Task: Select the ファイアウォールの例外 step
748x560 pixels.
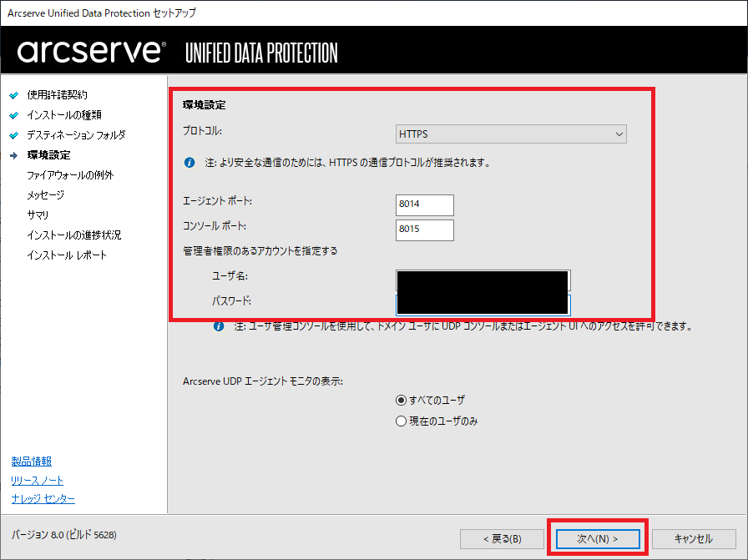Action: click(x=70, y=175)
